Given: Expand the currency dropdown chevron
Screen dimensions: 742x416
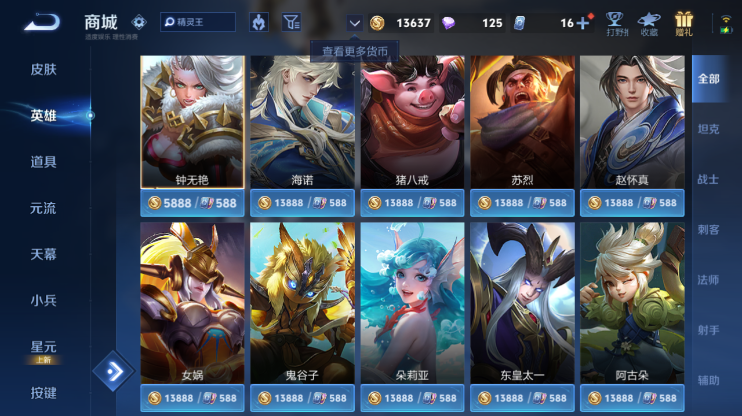Looking at the screenshot, I should 354,23.
